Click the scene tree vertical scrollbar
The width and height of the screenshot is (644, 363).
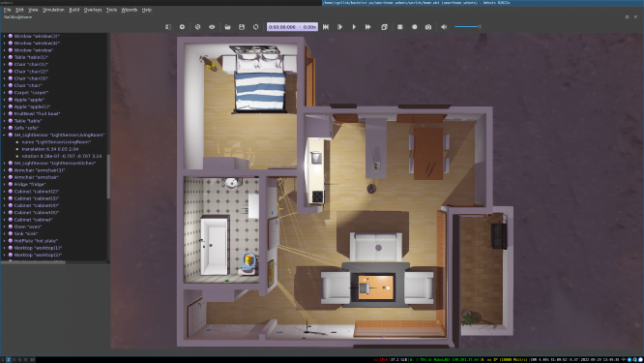[108, 177]
